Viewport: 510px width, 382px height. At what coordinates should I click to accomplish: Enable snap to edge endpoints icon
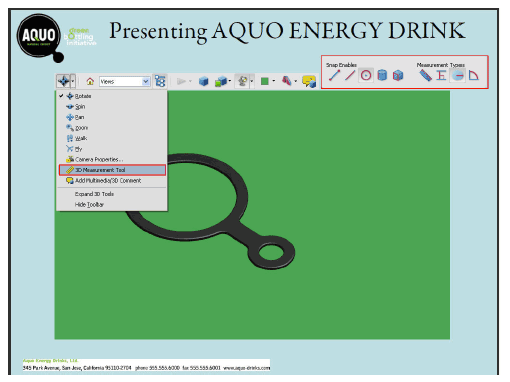coord(334,75)
